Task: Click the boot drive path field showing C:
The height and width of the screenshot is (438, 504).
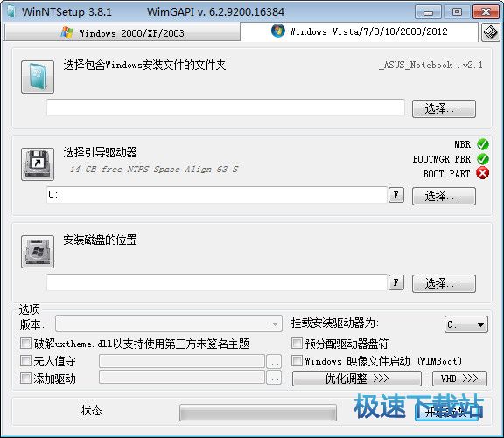Action: point(217,195)
